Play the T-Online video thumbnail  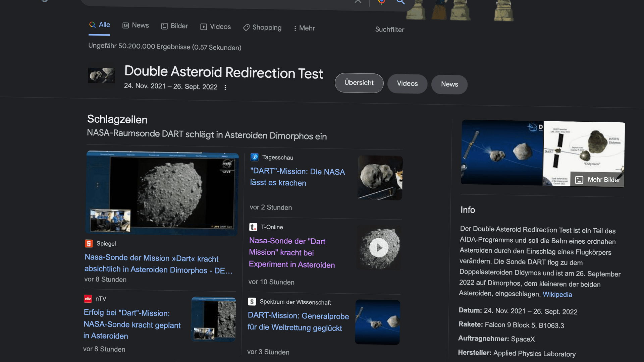379,248
